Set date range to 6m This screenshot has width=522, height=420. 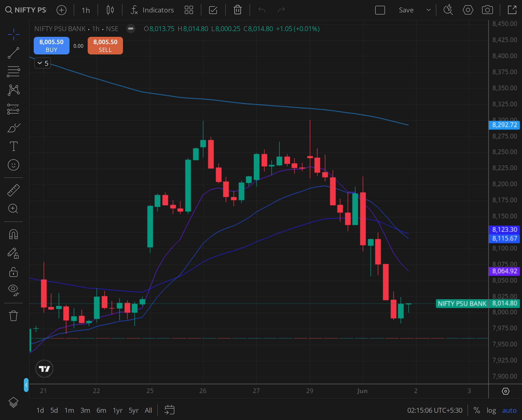point(101,410)
